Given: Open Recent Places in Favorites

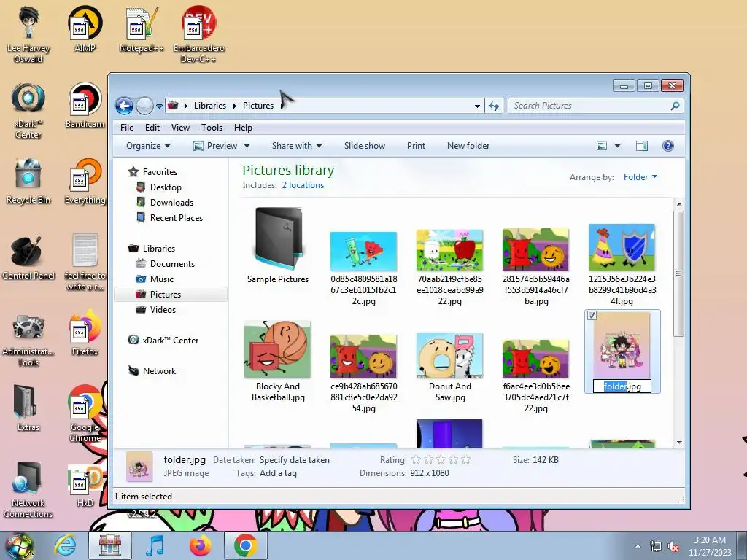Looking at the screenshot, I should [177, 217].
